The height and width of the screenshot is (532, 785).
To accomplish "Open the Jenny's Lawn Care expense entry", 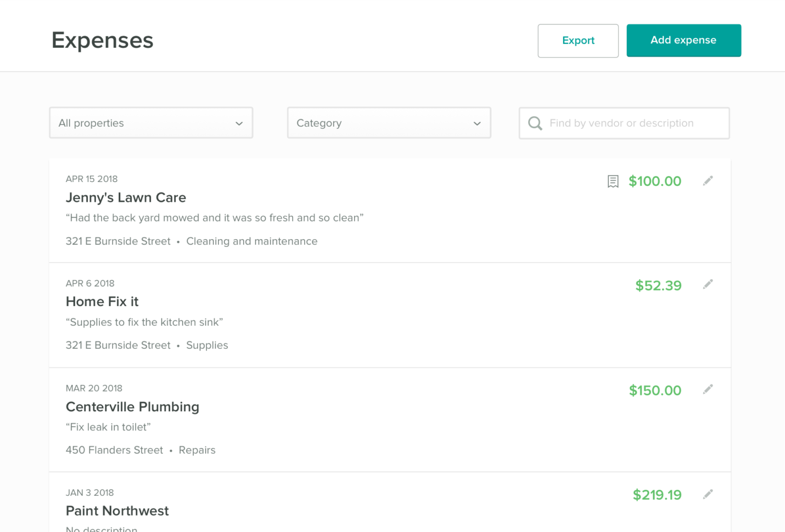I will coord(126,197).
